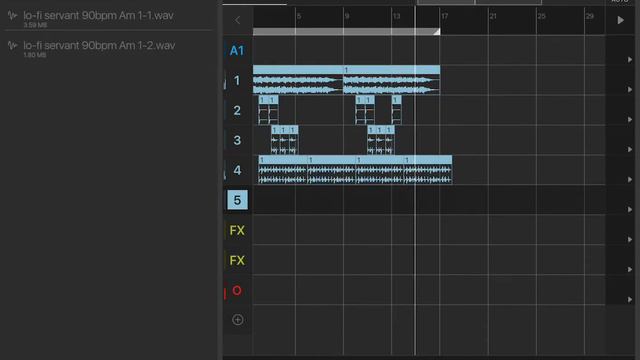The image size is (640, 360).
Task: Select the lower FX track header
Action: click(237, 260)
